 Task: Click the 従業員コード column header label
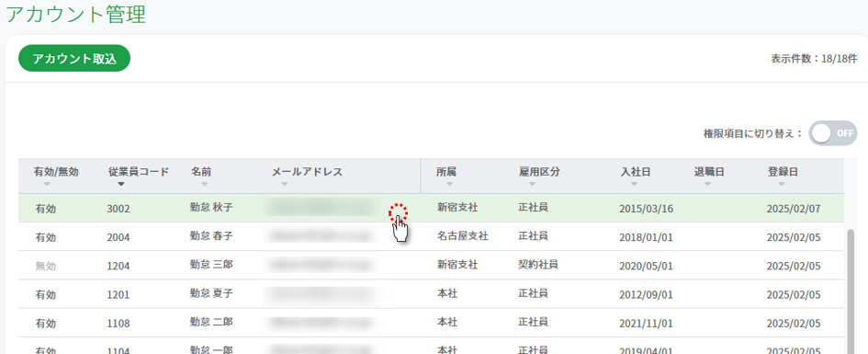(x=139, y=172)
